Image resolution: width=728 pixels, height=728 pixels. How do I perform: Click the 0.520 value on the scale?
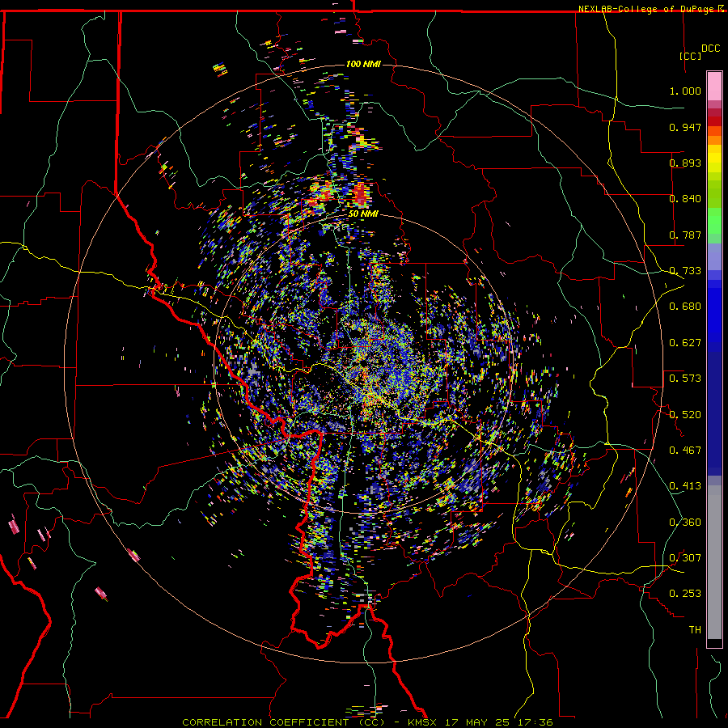pos(685,415)
